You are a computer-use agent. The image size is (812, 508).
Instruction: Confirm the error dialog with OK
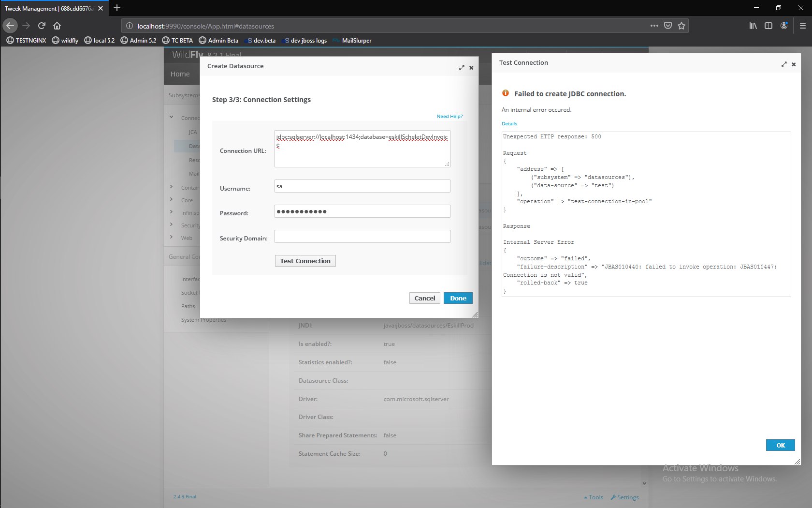(x=781, y=445)
